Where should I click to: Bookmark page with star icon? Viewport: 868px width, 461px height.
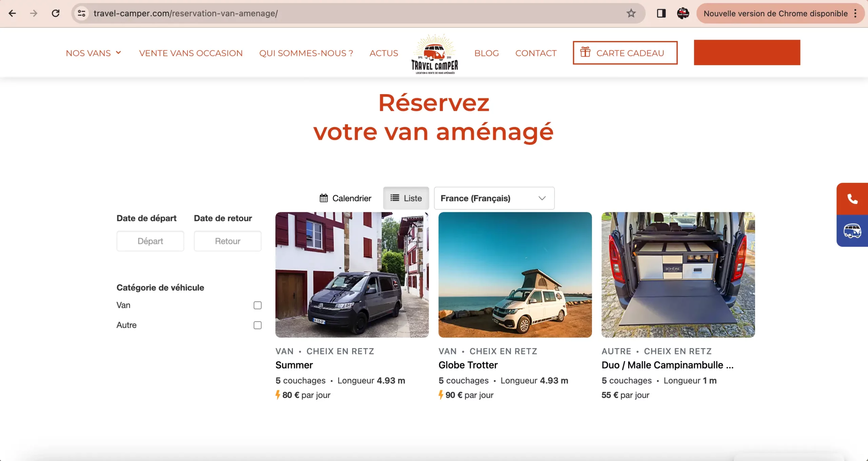(x=631, y=13)
